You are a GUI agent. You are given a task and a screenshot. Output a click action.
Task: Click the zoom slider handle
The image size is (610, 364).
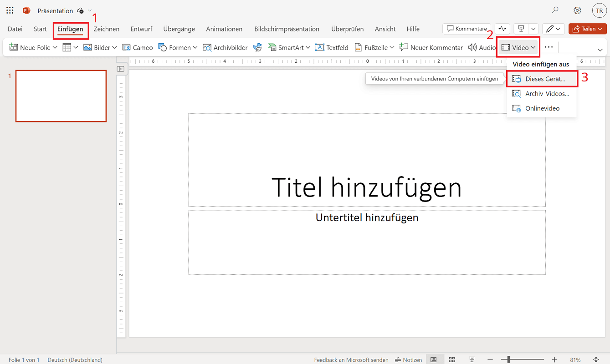(x=509, y=360)
